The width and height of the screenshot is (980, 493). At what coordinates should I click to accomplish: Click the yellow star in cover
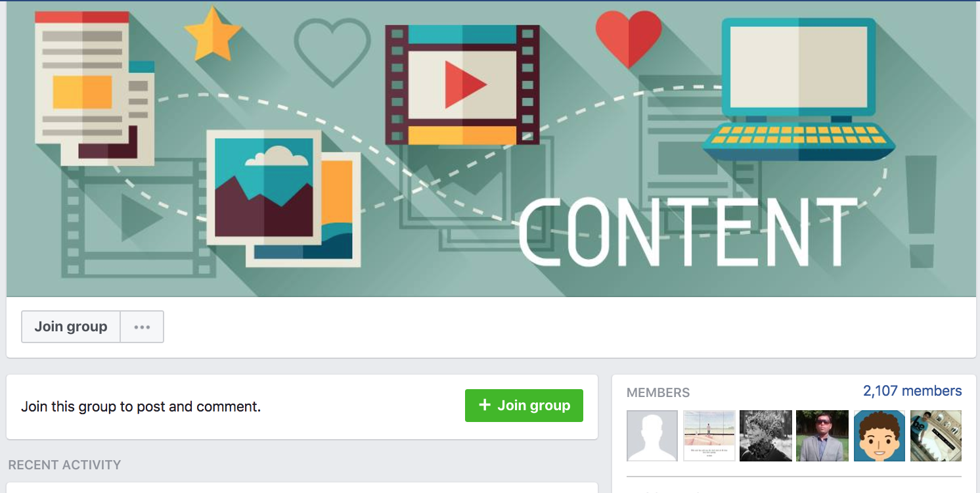(212, 34)
